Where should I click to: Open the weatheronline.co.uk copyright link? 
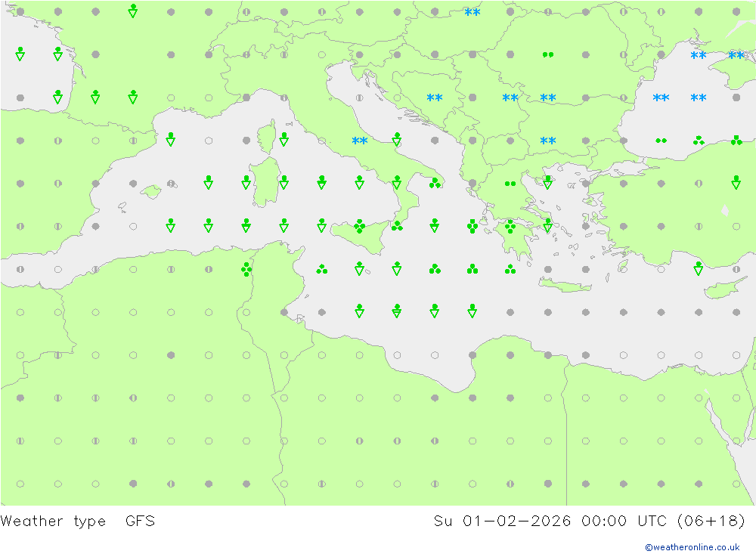point(692,547)
